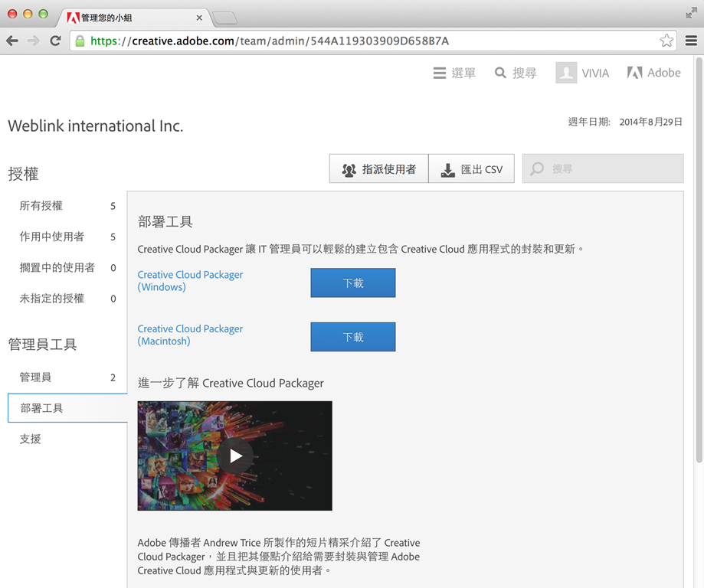Click the Weblink international Inc. heading

[96, 126]
